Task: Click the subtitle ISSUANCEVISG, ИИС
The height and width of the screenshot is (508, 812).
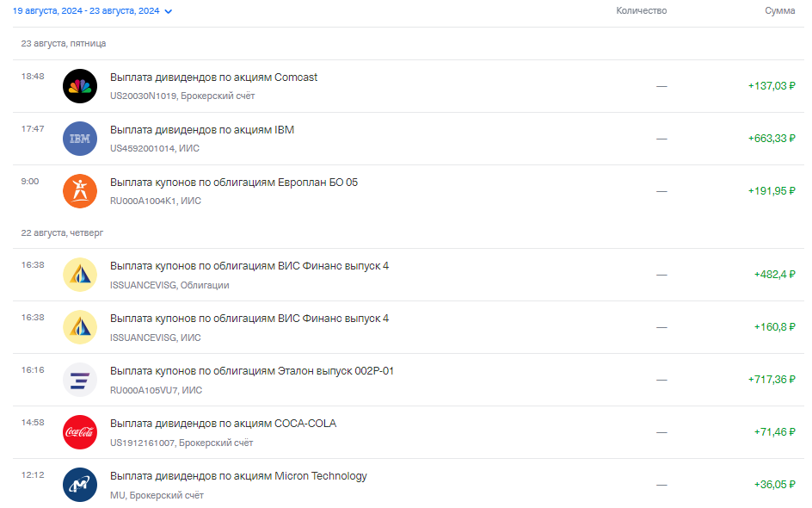Action: [x=156, y=338]
